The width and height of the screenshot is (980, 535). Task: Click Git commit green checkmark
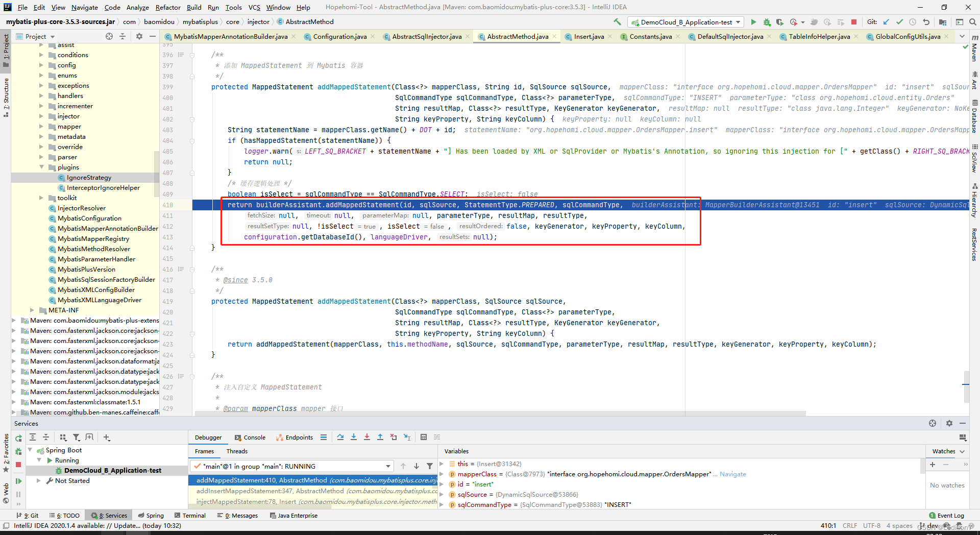[899, 22]
